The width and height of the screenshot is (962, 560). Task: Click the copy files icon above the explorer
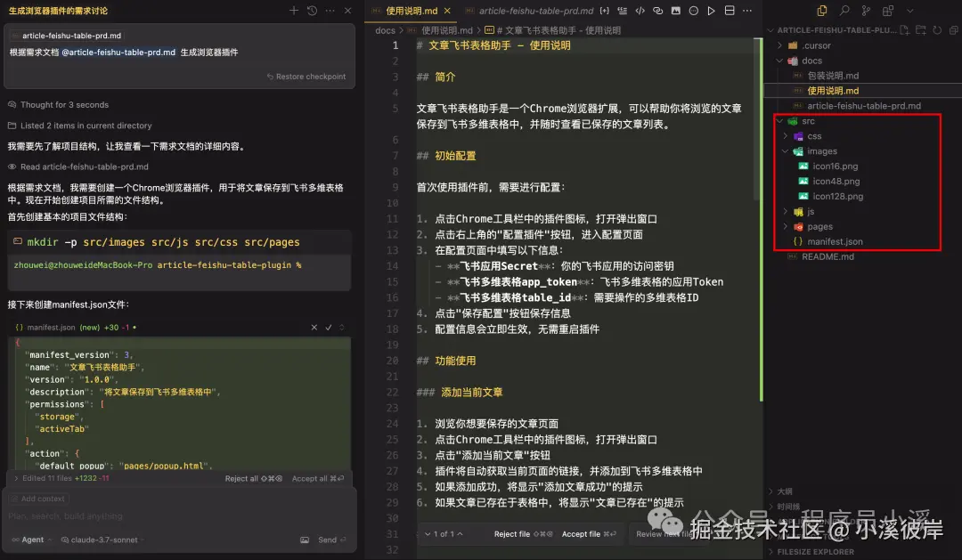pos(821,8)
